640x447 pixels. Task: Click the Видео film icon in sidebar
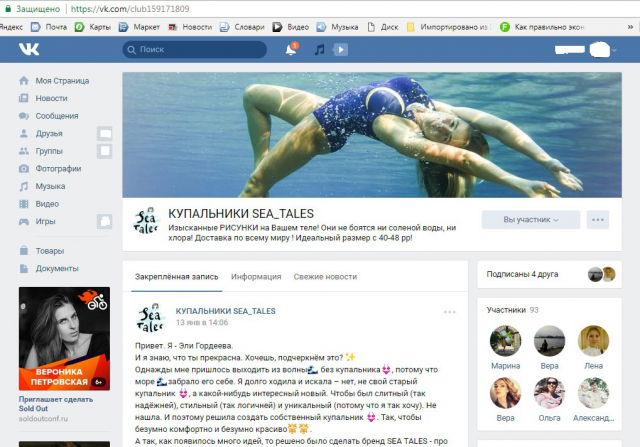coord(24,204)
